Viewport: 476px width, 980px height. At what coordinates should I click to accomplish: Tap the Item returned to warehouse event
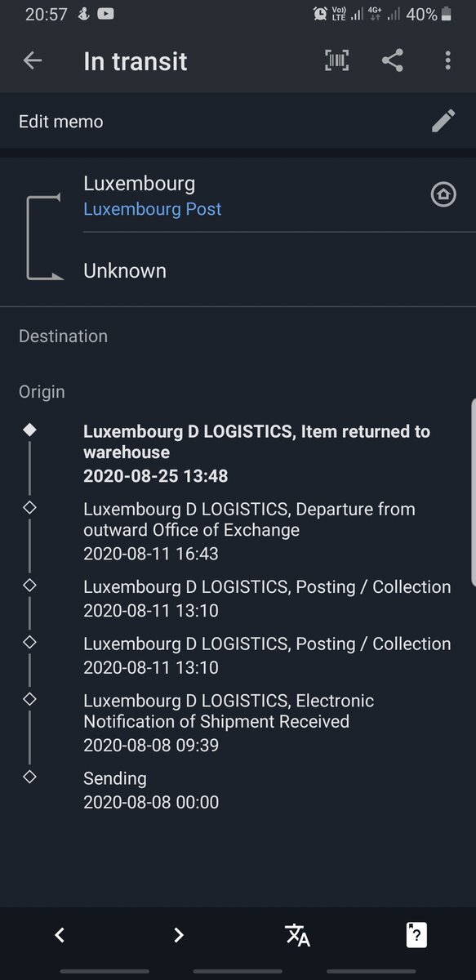pos(267,453)
